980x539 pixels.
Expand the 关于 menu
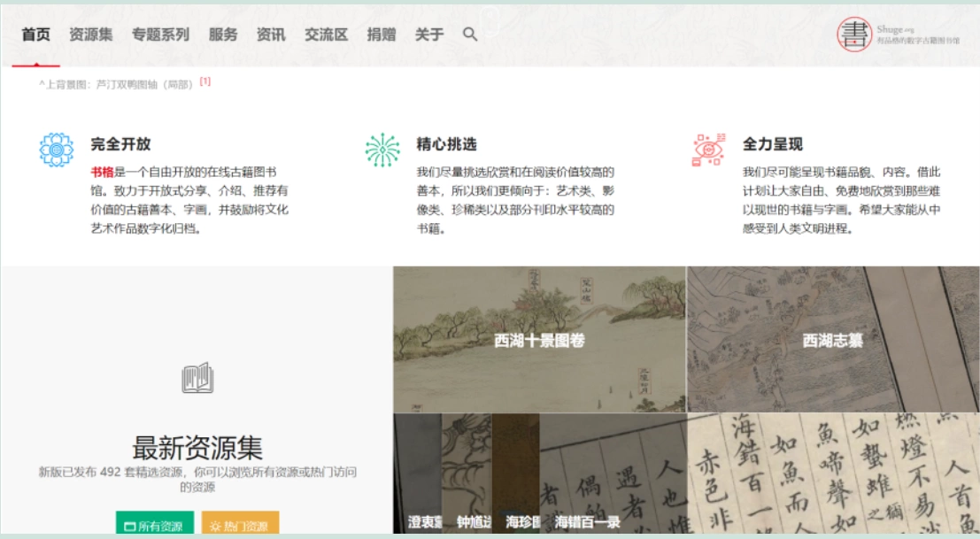coord(429,35)
